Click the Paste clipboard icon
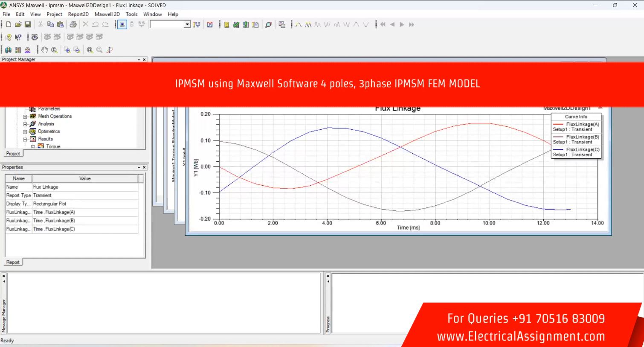This screenshot has width=644, height=347. [60, 25]
